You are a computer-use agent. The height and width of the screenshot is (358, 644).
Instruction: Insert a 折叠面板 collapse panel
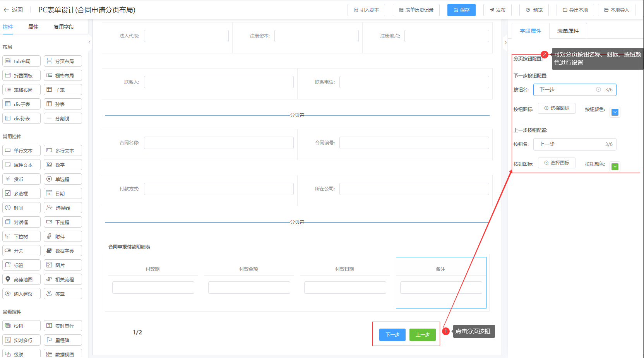pos(21,75)
